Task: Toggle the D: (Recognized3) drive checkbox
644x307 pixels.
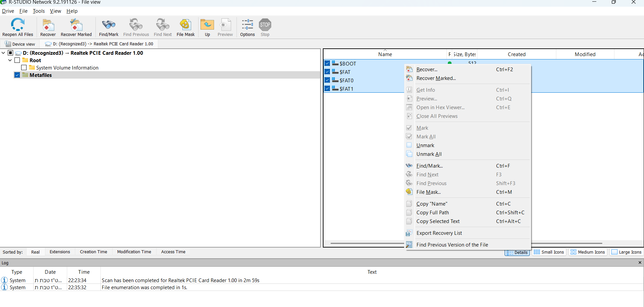Action: pos(10,53)
